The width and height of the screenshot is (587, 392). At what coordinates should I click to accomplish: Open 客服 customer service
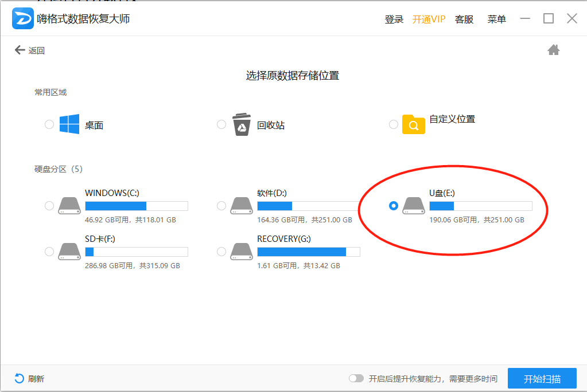click(x=464, y=19)
